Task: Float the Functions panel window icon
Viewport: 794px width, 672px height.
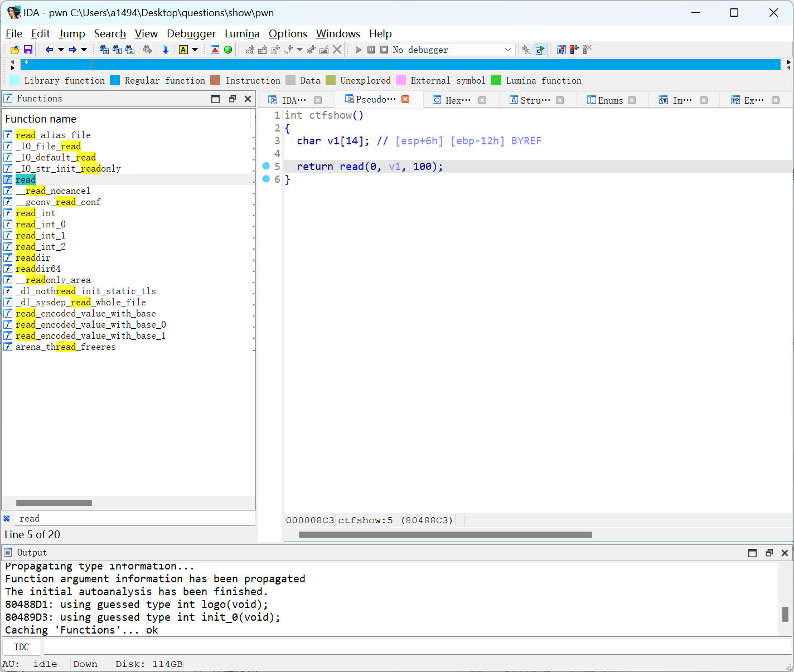Action: [x=233, y=99]
